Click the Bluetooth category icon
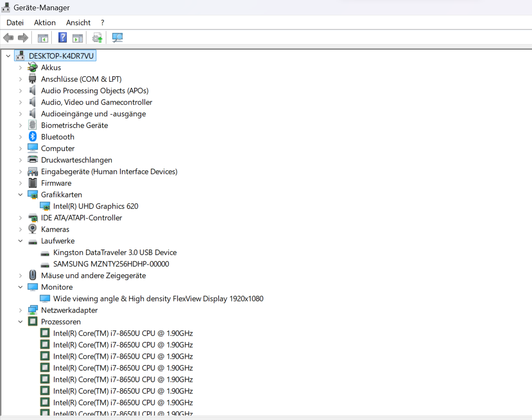The width and height of the screenshot is (532, 420). (33, 136)
